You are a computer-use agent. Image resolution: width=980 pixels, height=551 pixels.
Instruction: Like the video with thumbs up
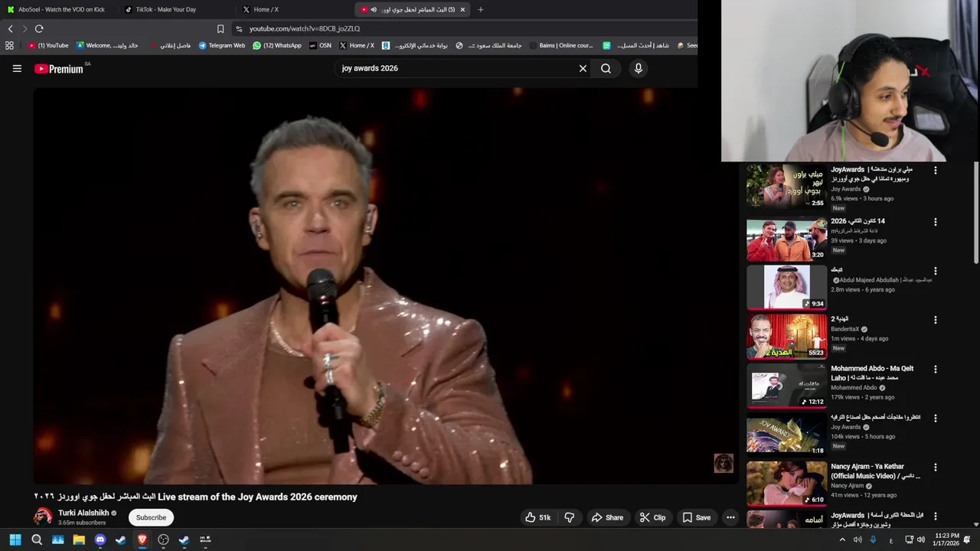click(x=537, y=517)
